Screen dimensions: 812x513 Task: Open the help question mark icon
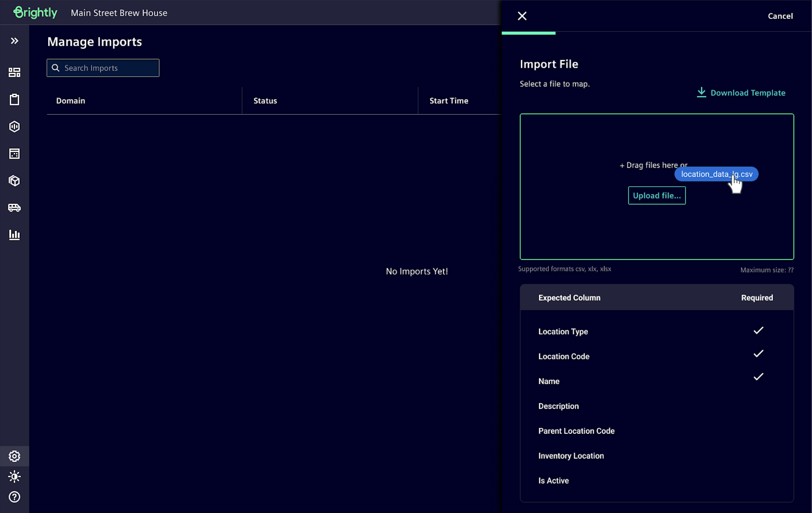[14, 497]
